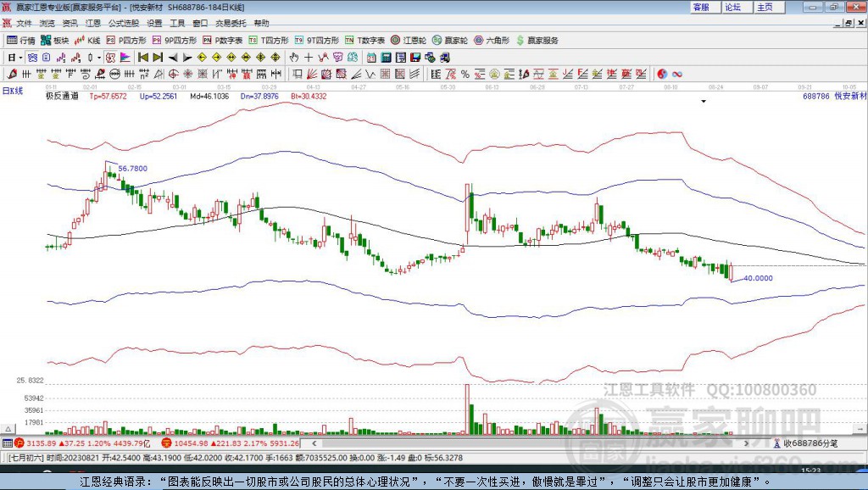This screenshot has width=868, height=490.
Task: Click the Tp=57.6572 value
Action: (x=108, y=97)
